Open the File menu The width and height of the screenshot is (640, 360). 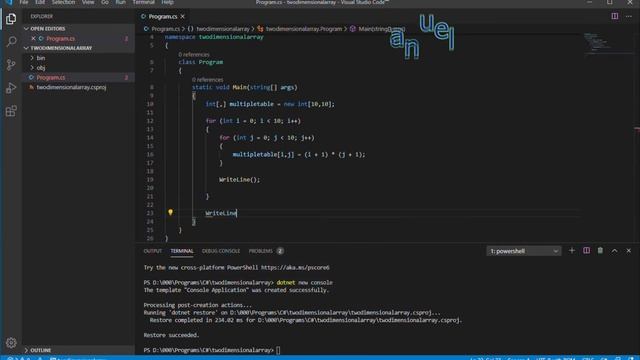pyautogui.click(x=24, y=2)
